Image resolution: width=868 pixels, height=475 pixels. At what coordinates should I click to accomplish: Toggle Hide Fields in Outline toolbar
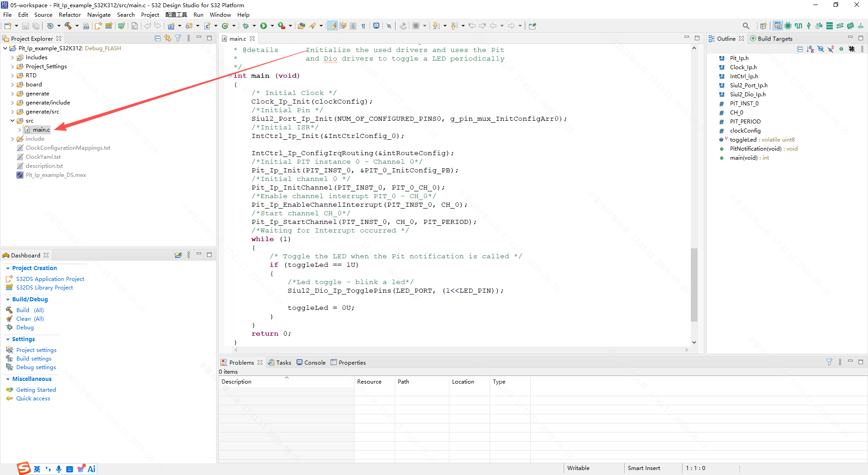coord(821,49)
